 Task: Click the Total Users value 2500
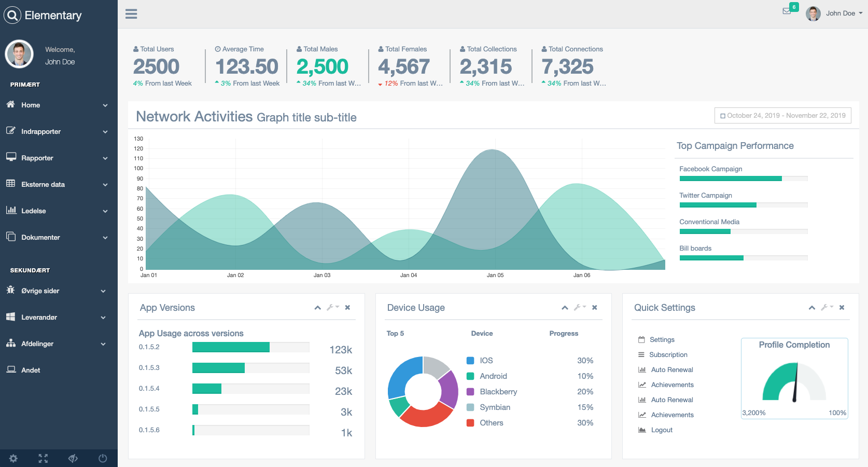pos(156,66)
